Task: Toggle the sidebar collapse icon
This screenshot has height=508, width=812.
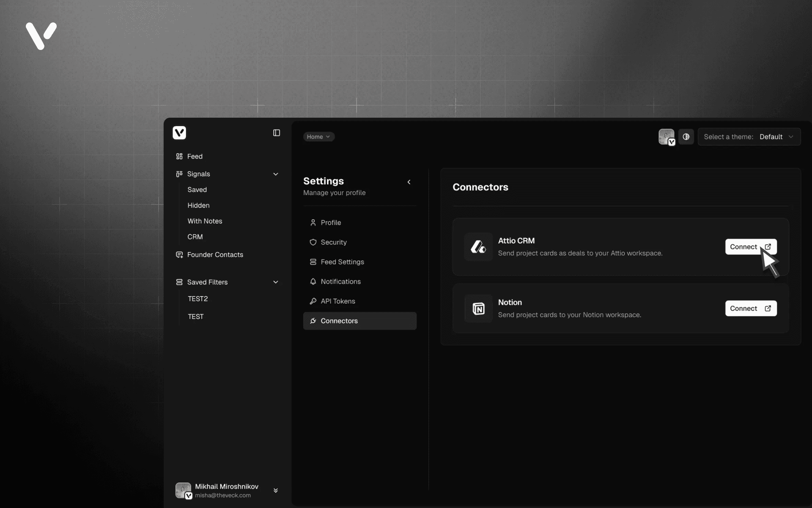Action: click(277, 133)
